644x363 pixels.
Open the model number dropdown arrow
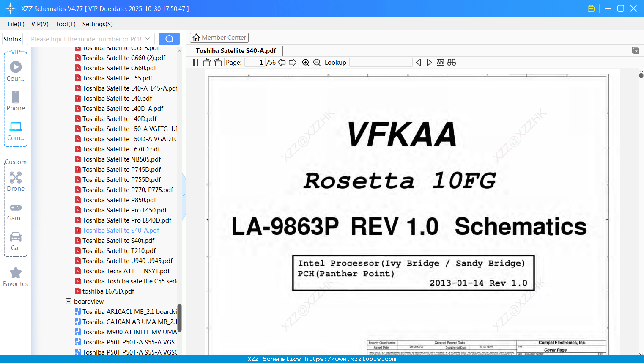pos(148,39)
